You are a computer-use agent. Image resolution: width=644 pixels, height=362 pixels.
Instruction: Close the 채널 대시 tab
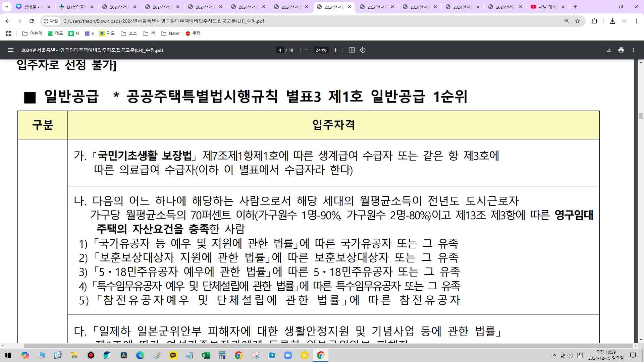(563, 7)
